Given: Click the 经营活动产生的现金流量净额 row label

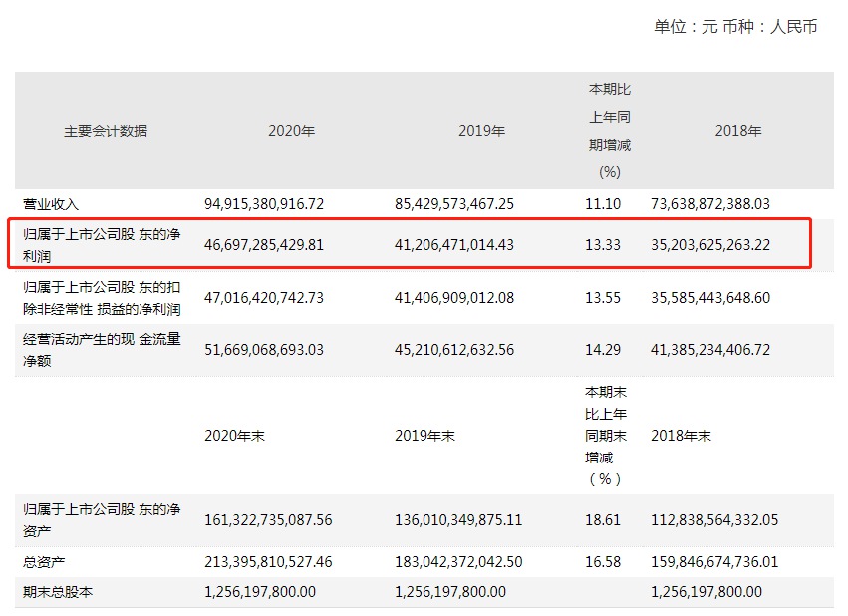Looking at the screenshot, I should click(102, 350).
